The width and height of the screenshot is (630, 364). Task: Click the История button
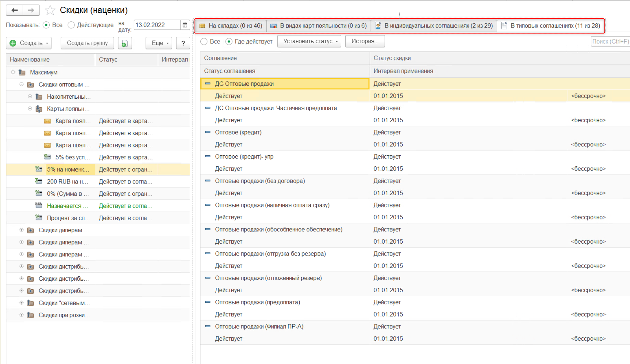click(x=365, y=41)
